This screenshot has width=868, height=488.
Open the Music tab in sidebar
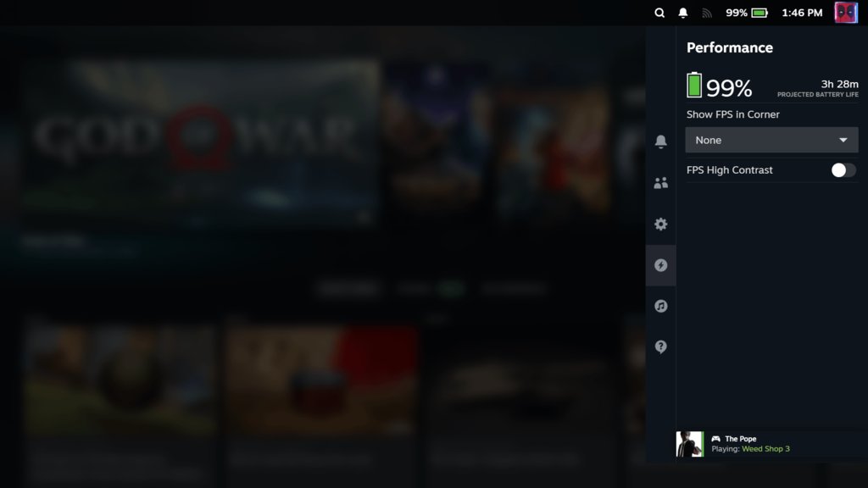coord(660,306)
